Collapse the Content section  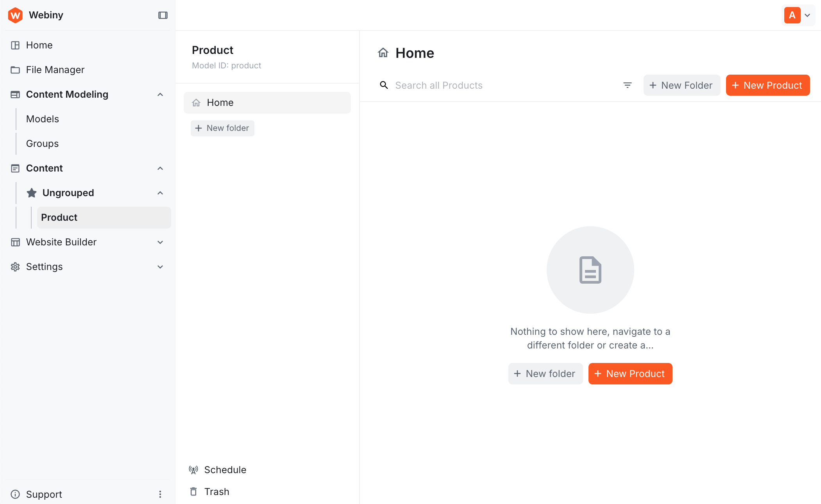point(160,168)
